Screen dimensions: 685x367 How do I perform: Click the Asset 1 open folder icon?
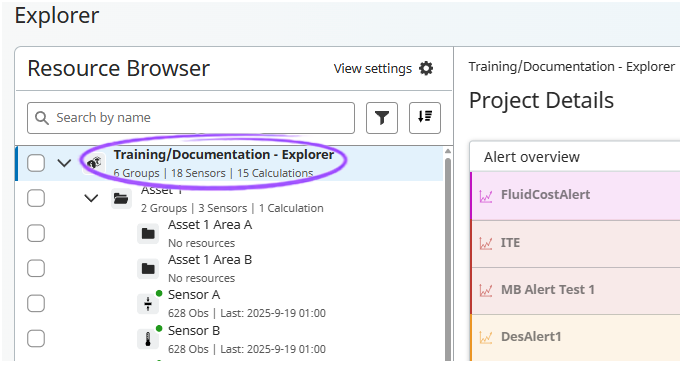click(121, 199)
